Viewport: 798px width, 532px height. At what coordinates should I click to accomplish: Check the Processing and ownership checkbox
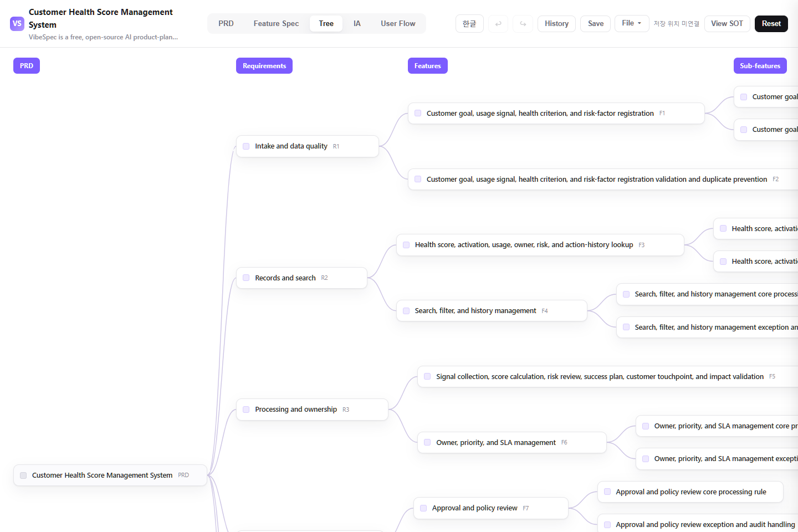(x=246, y=410)
